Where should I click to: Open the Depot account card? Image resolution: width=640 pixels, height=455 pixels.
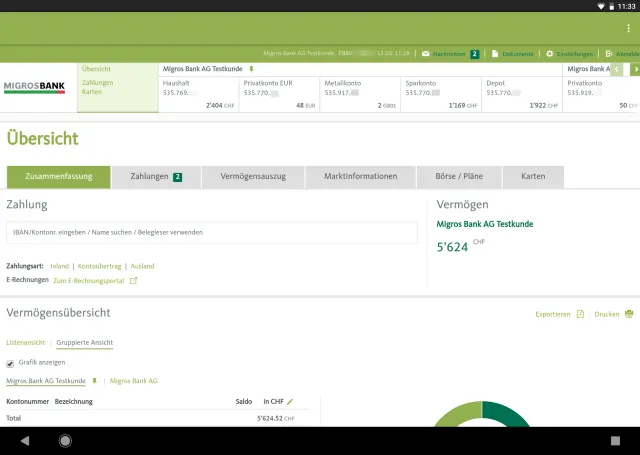[522, 94]
